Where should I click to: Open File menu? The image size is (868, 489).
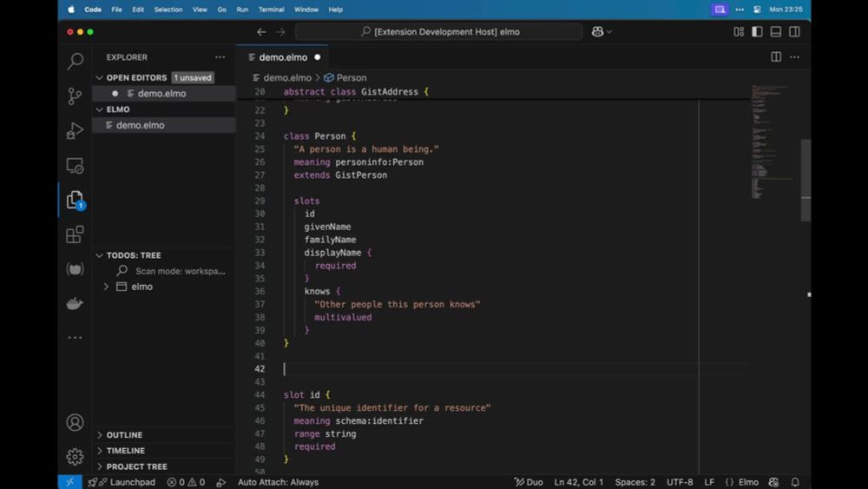pyautogui.click(x=116, y=10)
